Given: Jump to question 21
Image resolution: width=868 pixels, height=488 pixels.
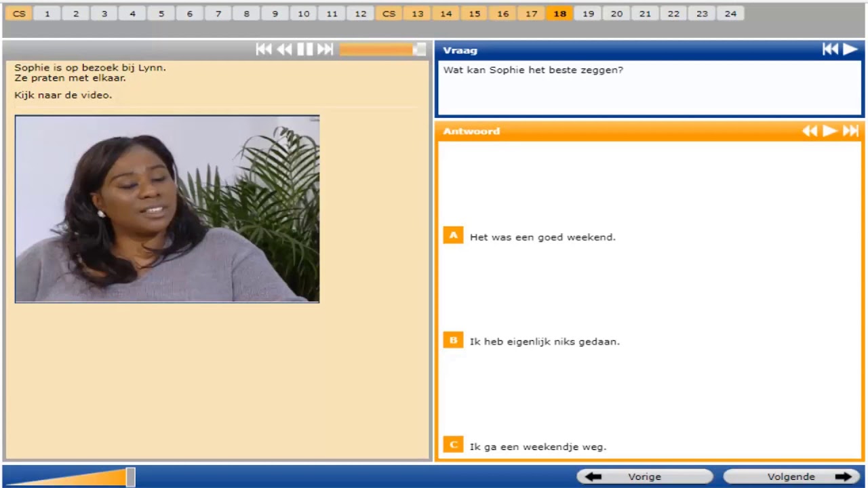Looking at the screenshot, I should (645, 14).
